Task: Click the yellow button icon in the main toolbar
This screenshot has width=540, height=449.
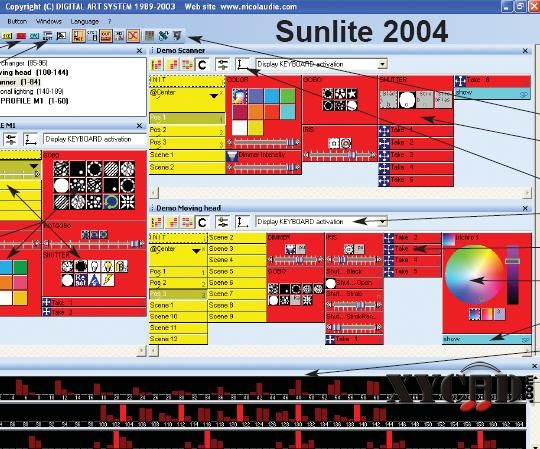Action: (8, 36)
